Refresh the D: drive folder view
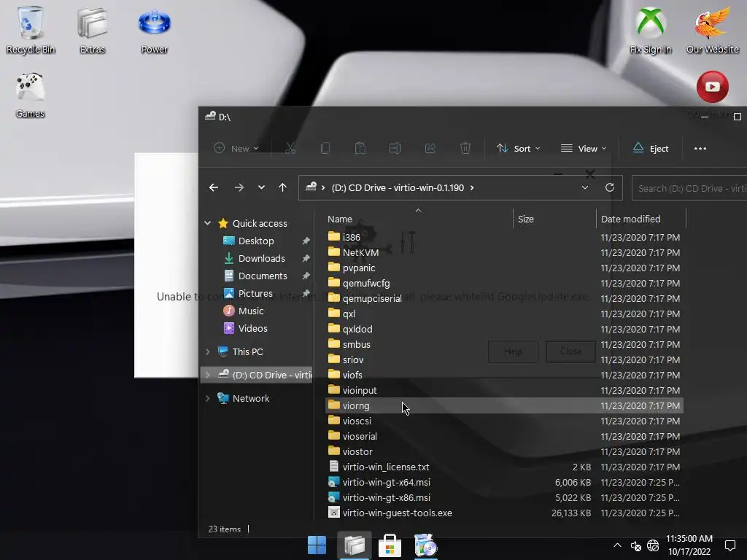 click(x=609, y=187)
